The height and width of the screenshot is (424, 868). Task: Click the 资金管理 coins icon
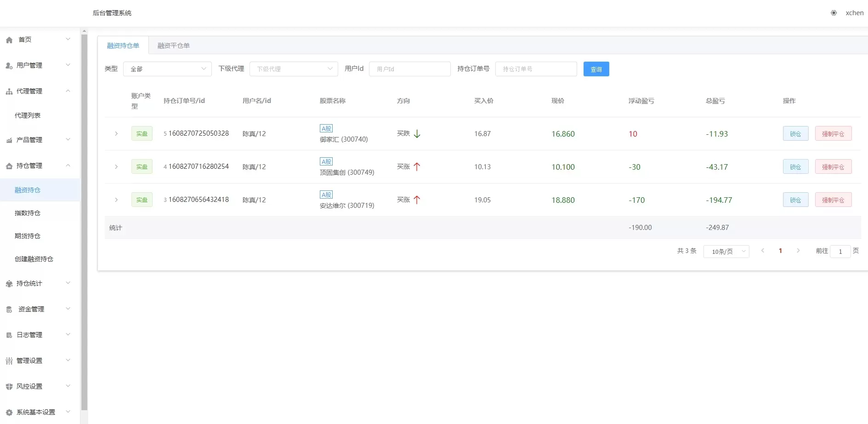pos(9,309)
